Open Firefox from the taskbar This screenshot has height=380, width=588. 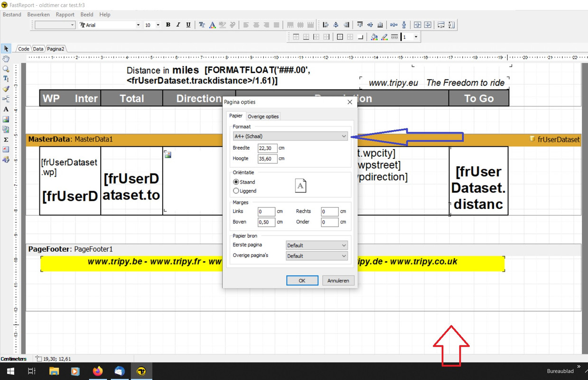pyautogui.click(x=98, y=371)
